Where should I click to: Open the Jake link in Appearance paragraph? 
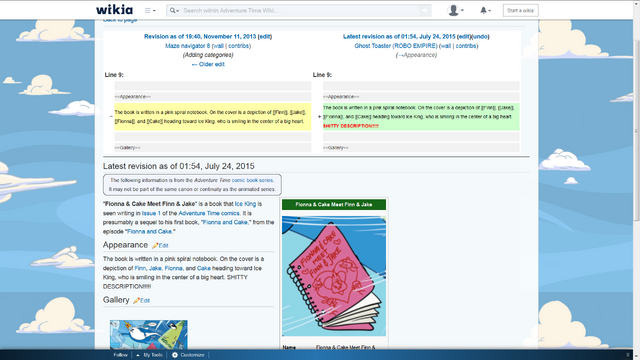(155, 268)
